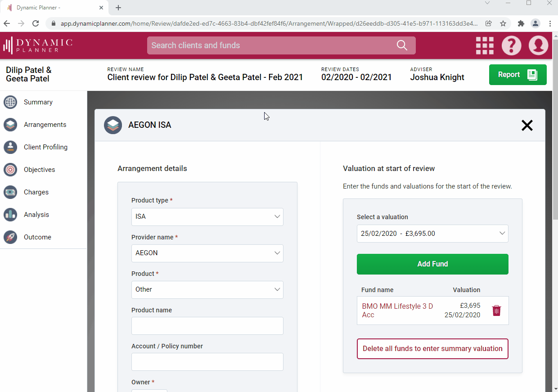This screenshot has height=392, width=558.
Task: Go back in browser history
Action: (x=7, y=23)
